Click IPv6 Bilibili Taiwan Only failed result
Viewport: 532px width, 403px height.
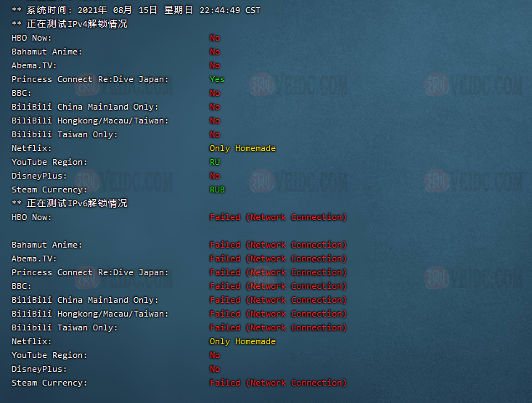[x=278, y=327]
